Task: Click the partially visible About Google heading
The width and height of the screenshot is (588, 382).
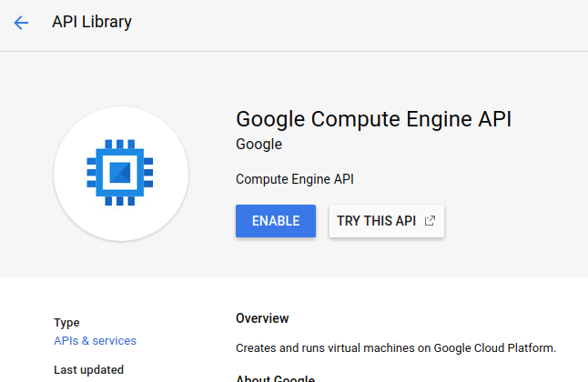Action: click(x=275, y=378)
